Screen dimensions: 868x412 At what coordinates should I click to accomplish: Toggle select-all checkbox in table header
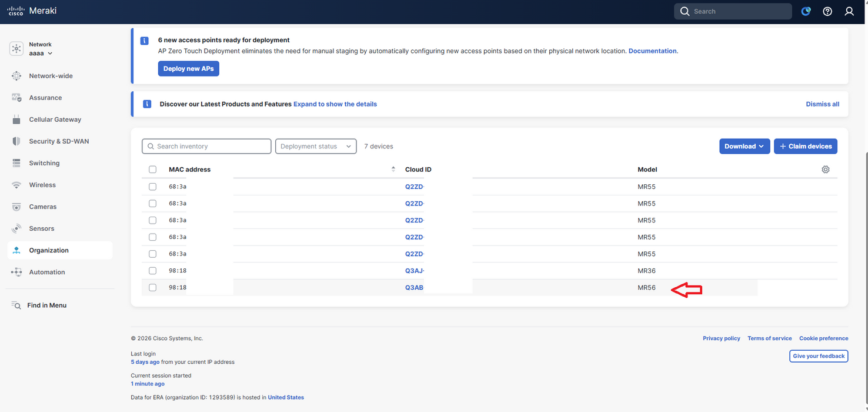coord(153,170)
